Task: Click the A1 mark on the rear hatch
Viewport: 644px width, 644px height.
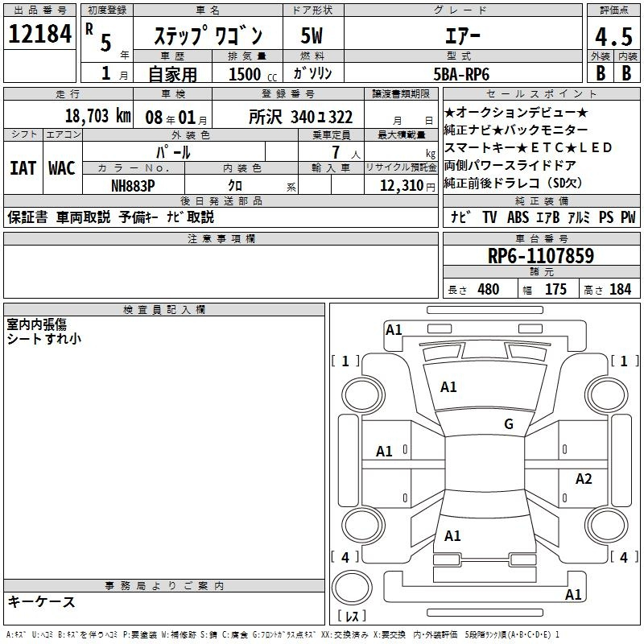Action: tap(452, 536)
